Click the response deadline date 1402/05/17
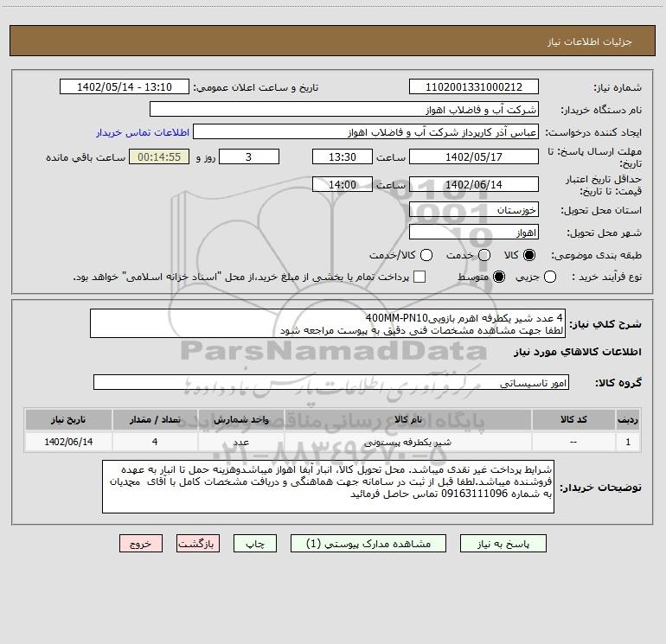Image resolution: width=666 pixels, height=644 pixels. tap(474, 156)
